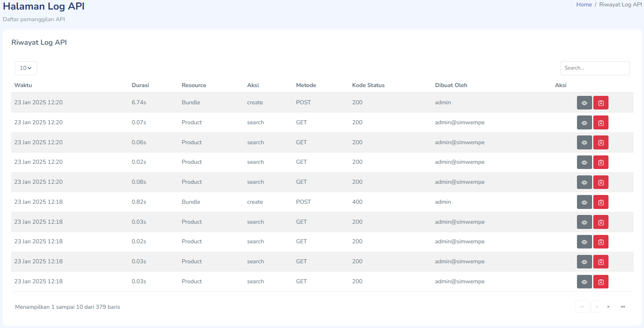
Task: Open the rows-per-page dropdown showing 10
Action: 26,68
